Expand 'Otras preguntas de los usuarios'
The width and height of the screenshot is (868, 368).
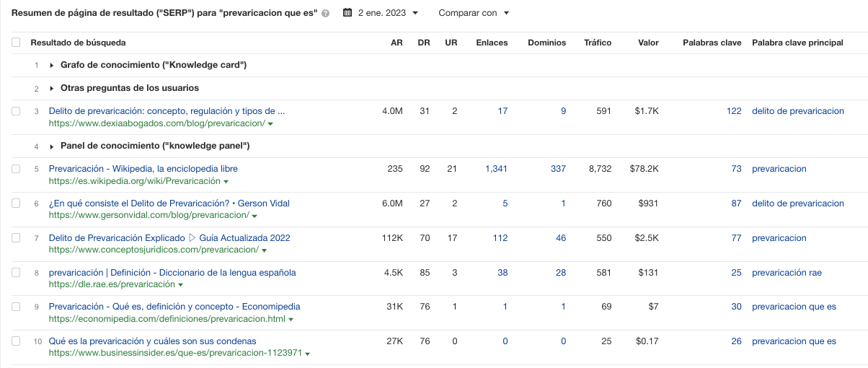tap(51, 89)
